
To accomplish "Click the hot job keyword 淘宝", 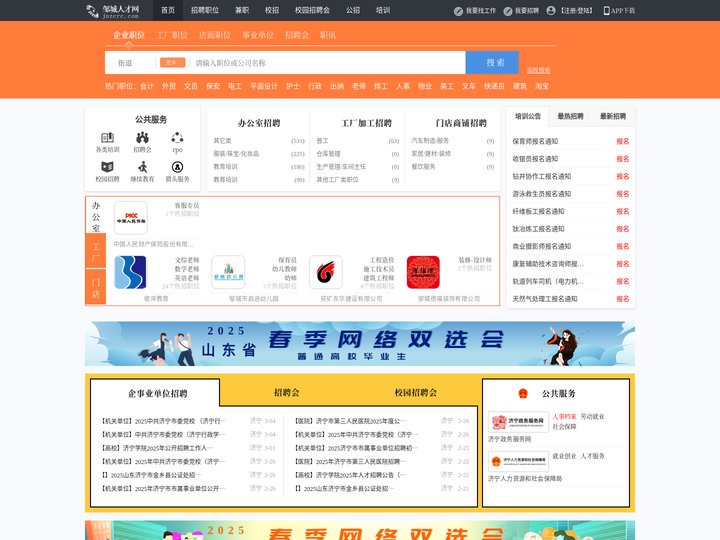I will pyautogui.click(x=542, y=86).
